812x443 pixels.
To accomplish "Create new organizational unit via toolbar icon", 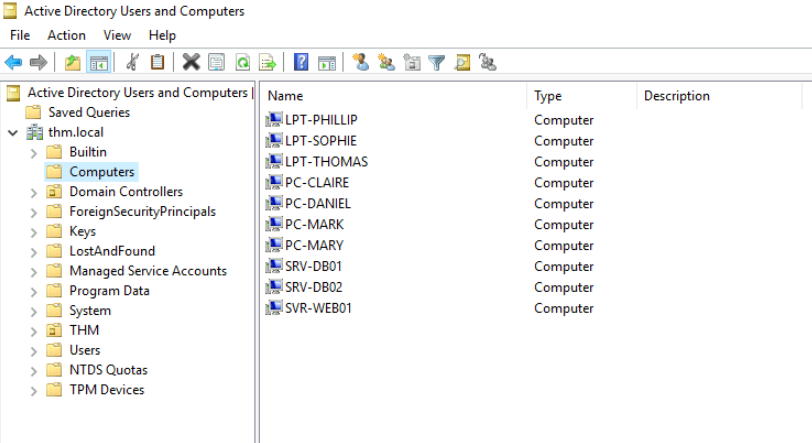I will (412, 63).
